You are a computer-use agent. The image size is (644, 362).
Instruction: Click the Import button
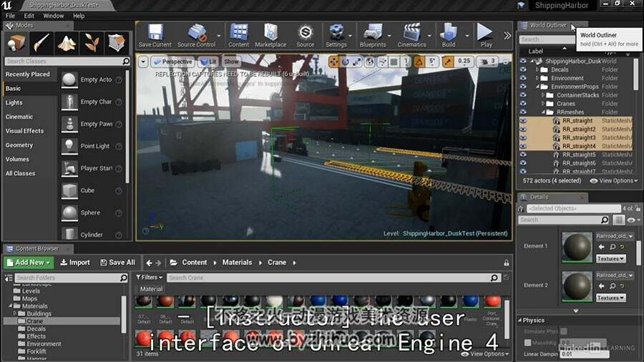[x=74, y=263]
